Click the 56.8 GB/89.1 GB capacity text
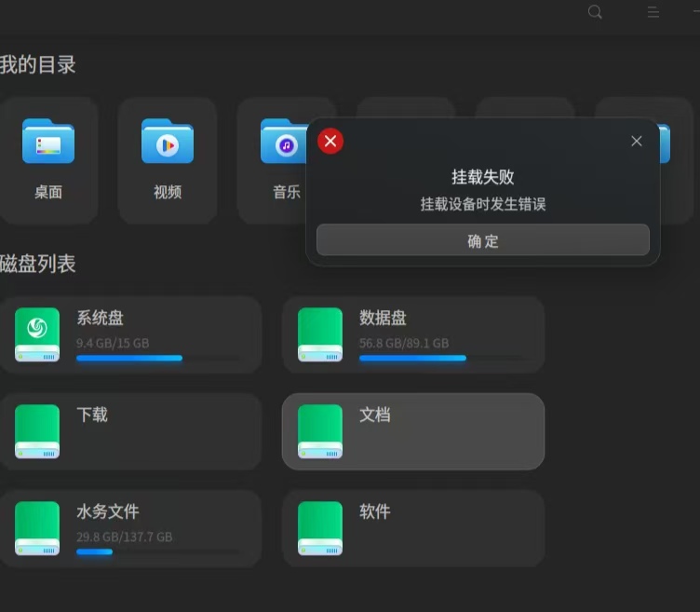 (x=404, y=343)
